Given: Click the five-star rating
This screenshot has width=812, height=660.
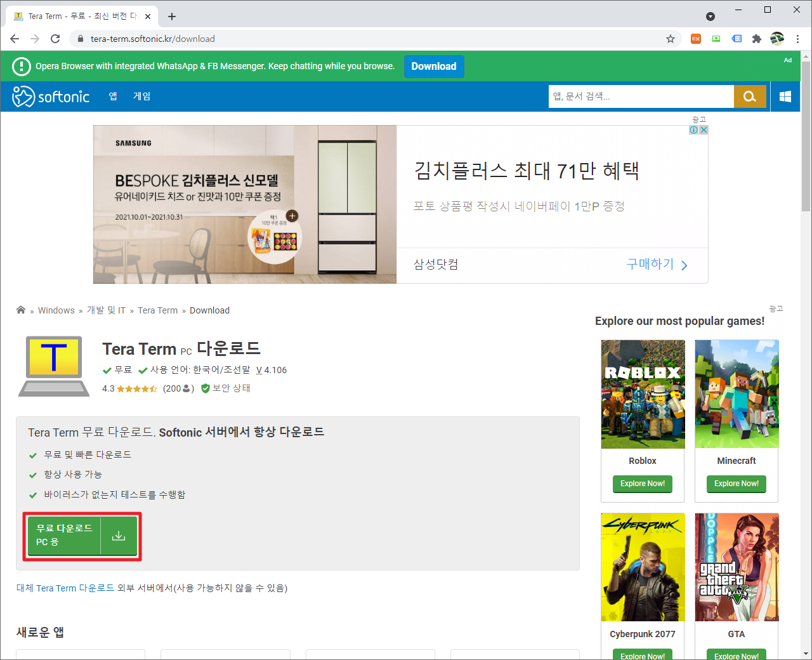Looking at the screenshot, I should point(137,388).
